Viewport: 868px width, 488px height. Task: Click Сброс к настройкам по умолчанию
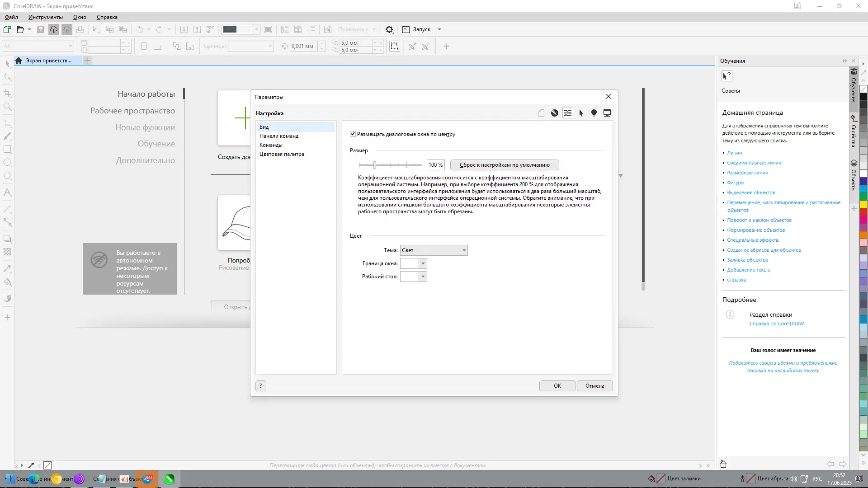click(x=505, y=164)
